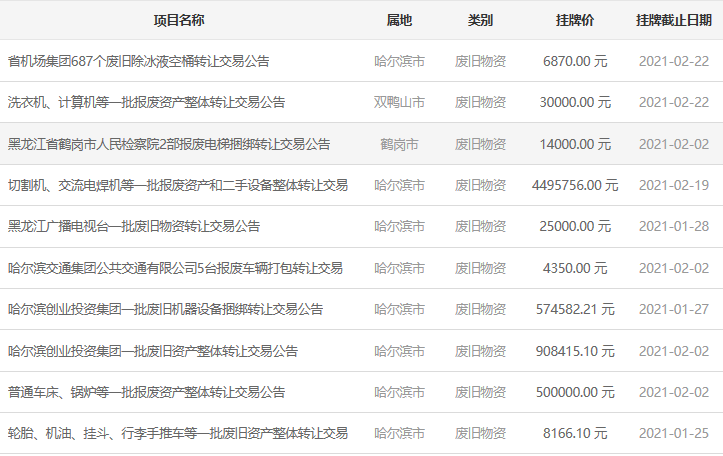Open 普通车床、锅炉 scrap assets announcement
This screenshot has height=456, width=723.
[146, 392]
